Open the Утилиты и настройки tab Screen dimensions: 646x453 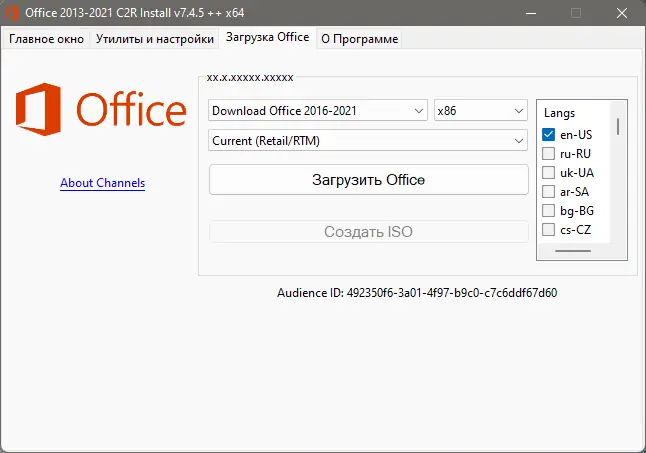pos(154,39)
